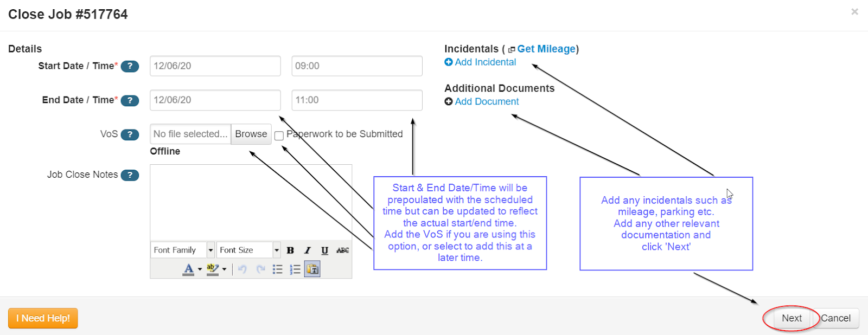Screen dimensions: 868x335
Task: Insert a numbered list
Action: tap(295, 269)
